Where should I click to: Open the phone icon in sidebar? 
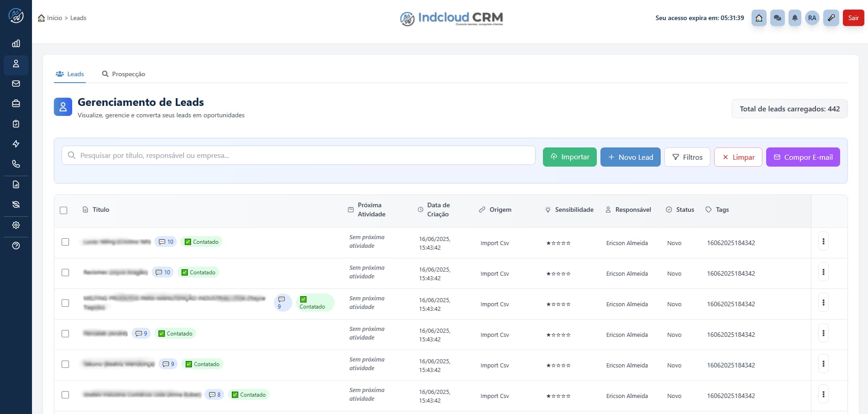(16, 164)
